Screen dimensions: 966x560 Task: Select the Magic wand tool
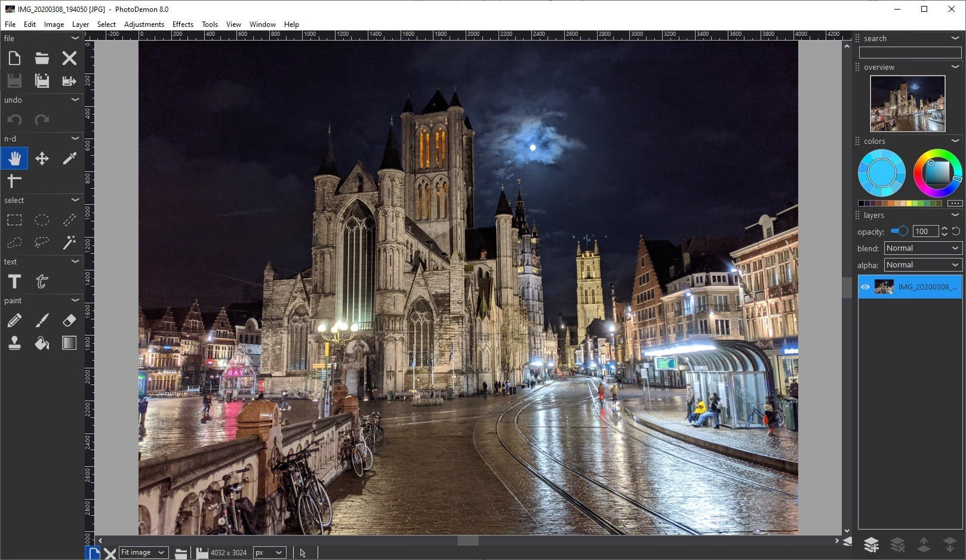69,242
